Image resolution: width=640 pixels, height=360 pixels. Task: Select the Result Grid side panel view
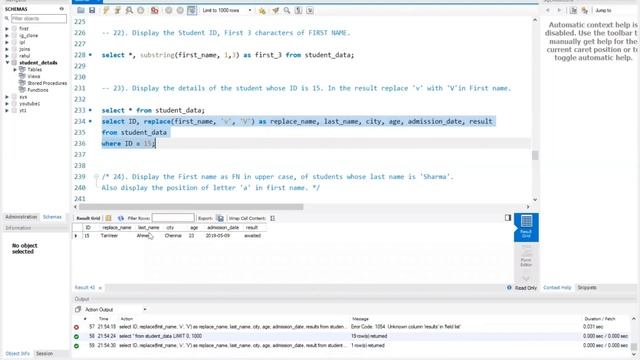click(526, 227)
